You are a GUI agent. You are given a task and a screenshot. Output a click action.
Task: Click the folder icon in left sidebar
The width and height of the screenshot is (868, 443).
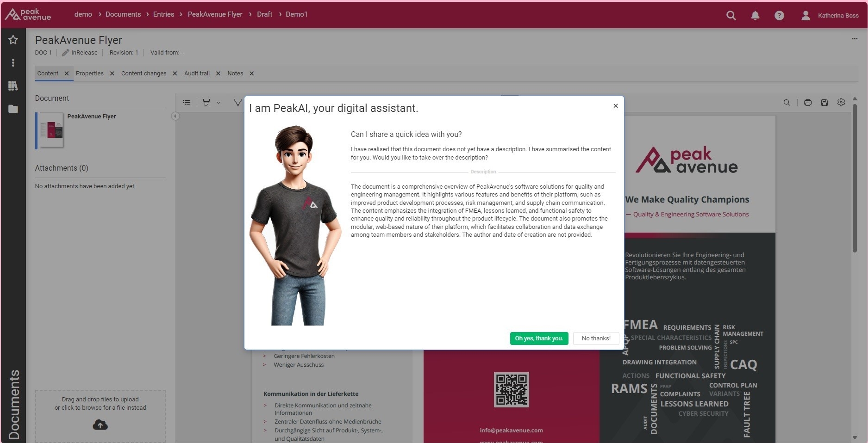pyautogui.click(x=13, y=109)
